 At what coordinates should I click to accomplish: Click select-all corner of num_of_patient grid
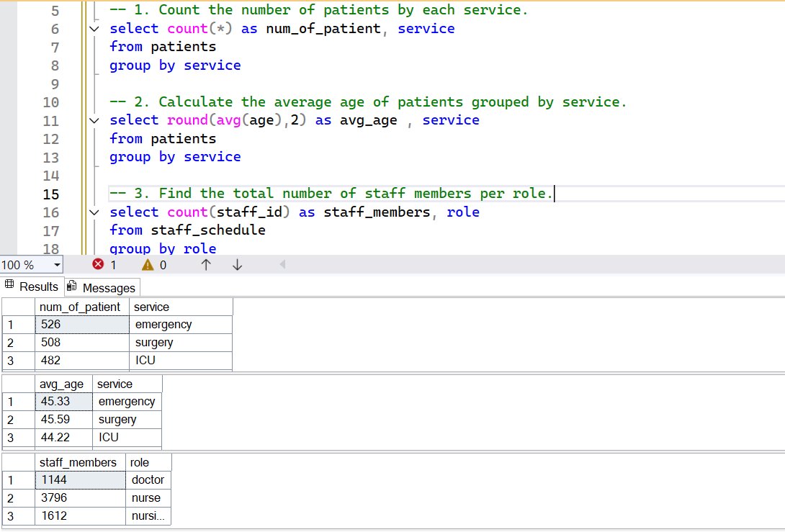(19, 307)
